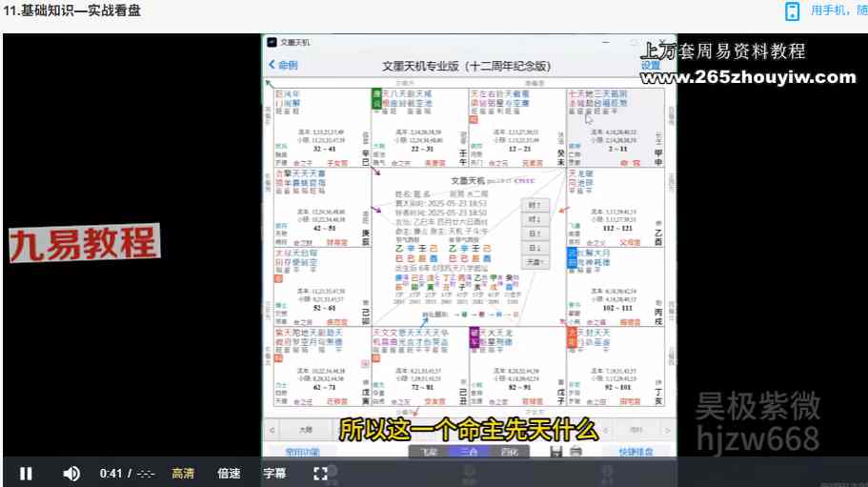Click the 天盘 dropdown button
This screenshot has height=487, width=868.
click(x=536, y=260)
